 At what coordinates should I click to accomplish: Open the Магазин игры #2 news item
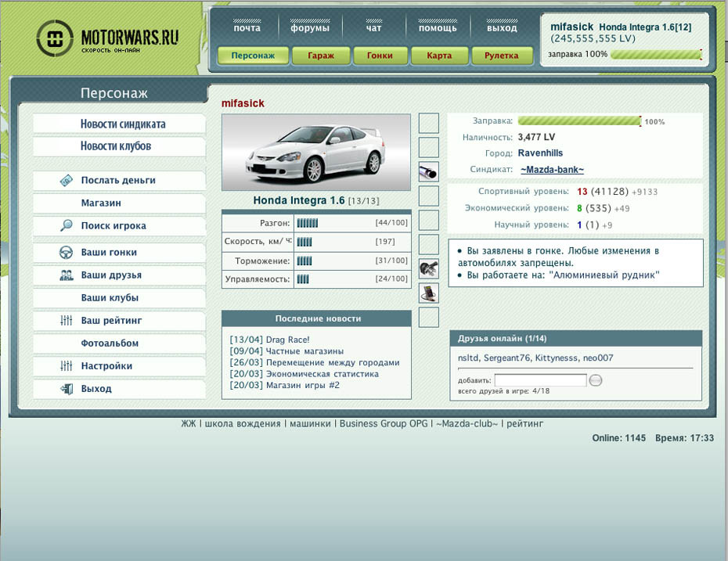pos(303,385)
